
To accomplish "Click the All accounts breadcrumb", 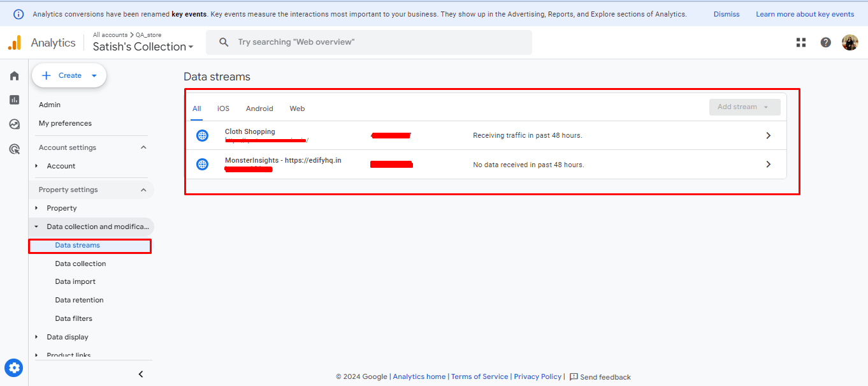I will coord(110,35).
